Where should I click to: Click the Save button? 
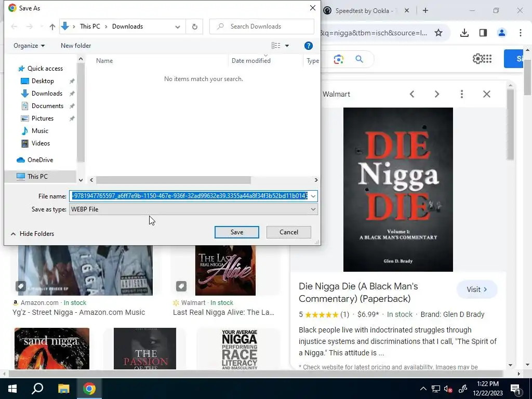(236, 232)
